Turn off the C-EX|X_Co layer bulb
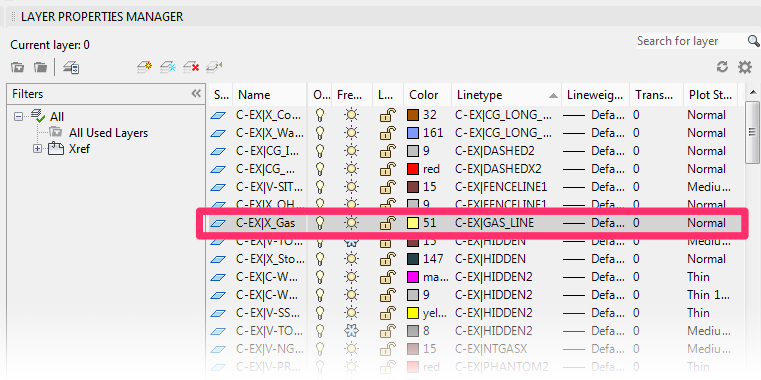Viewport: 761px width, 380px height. click(x=319, y=115)
